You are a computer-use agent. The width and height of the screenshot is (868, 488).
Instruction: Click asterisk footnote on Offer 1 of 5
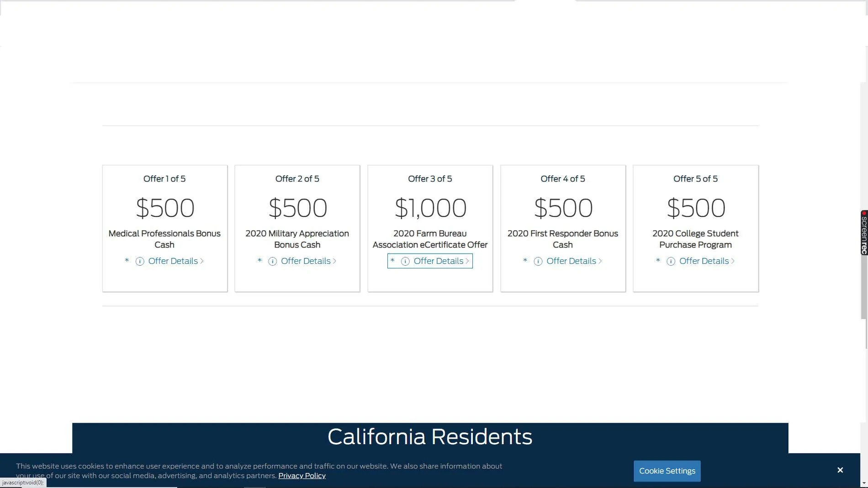(127, 261)
